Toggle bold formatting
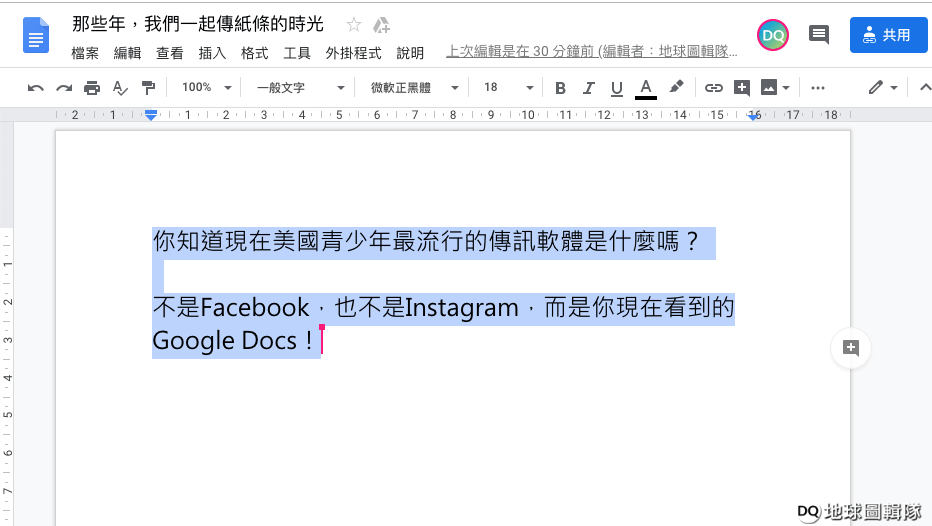Screen dimensions: 932x526 point(560,88)
